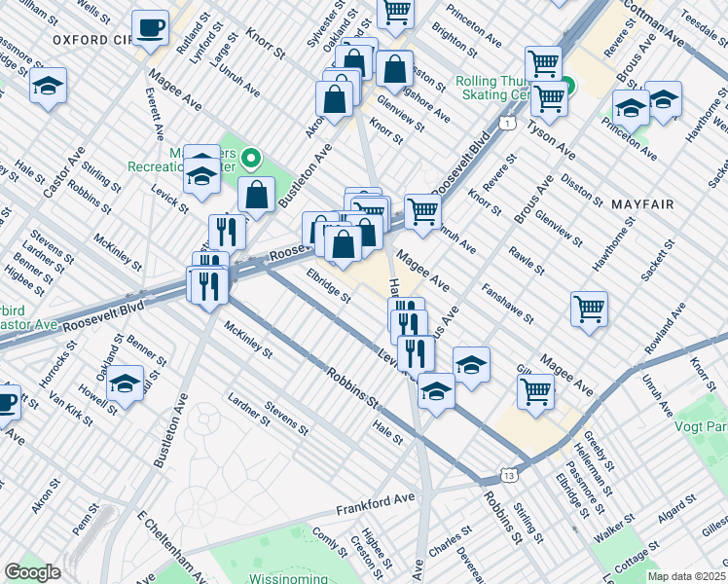Viewport: 728px width, 584px height.
Task: Open the grocery cart marker left of Unruh Ave
Action: 422,215
